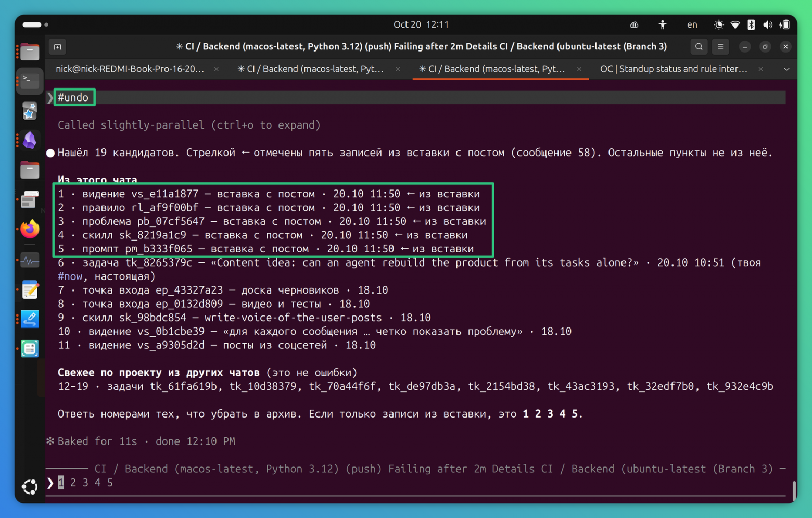Close the active CI / Backend tab
This screenshot has height=518, width=812.
579,69
